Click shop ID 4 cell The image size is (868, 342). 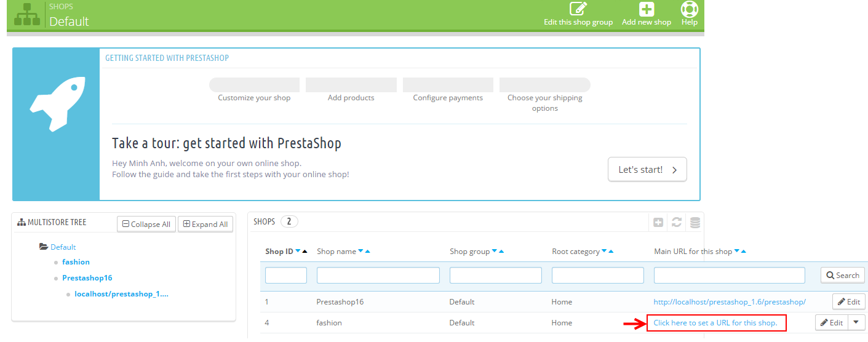point(267,322)
